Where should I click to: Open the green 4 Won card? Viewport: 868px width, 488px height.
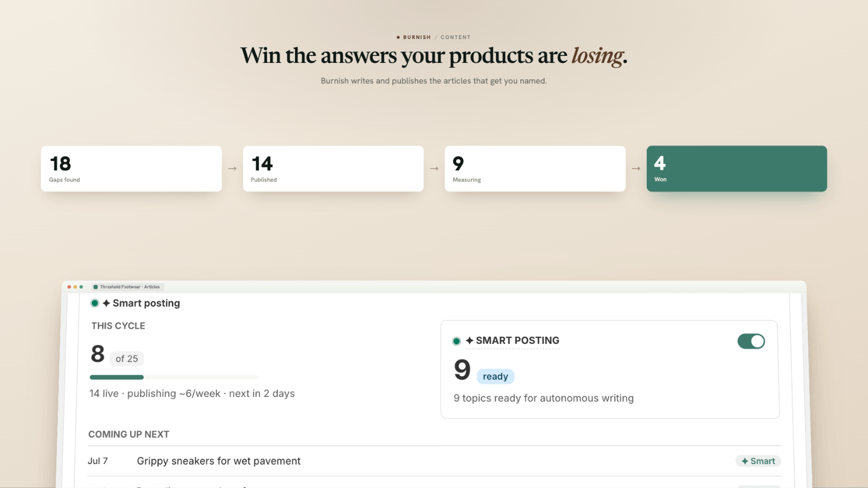tap(737, 169)
